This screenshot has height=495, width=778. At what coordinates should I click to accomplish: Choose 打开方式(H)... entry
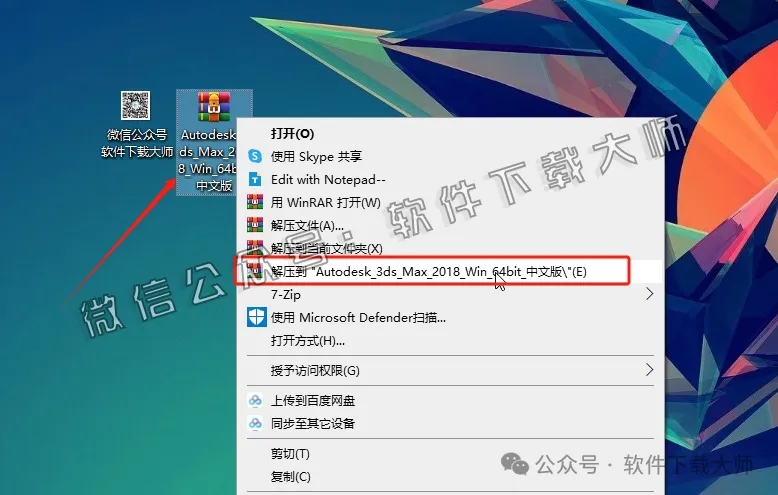308,341
